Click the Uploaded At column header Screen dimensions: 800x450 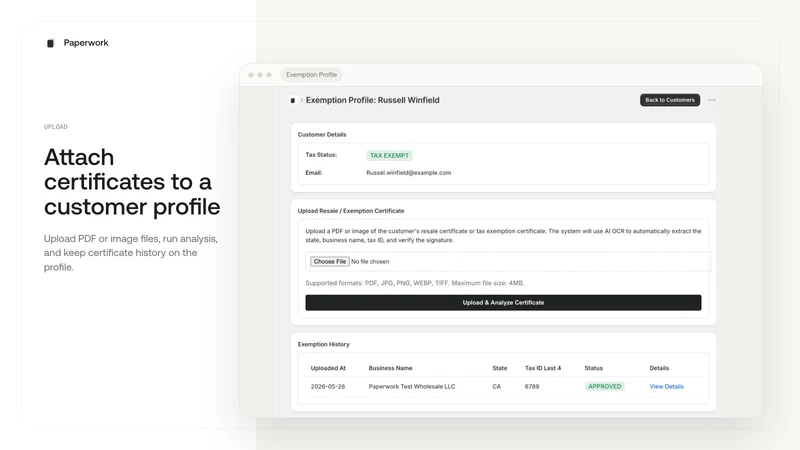(328, 368)
